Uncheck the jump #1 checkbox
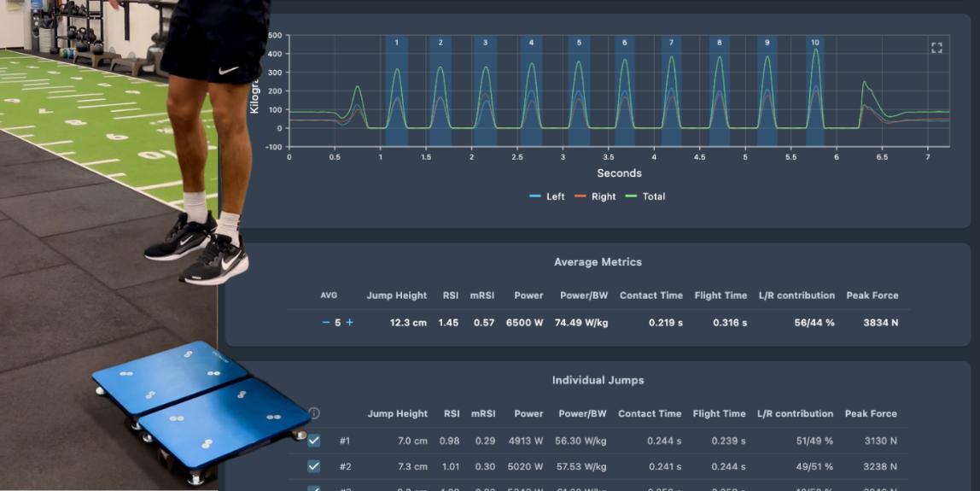This screenshot has height=491, width=980. pyautogui.click(x=314, y=441)
